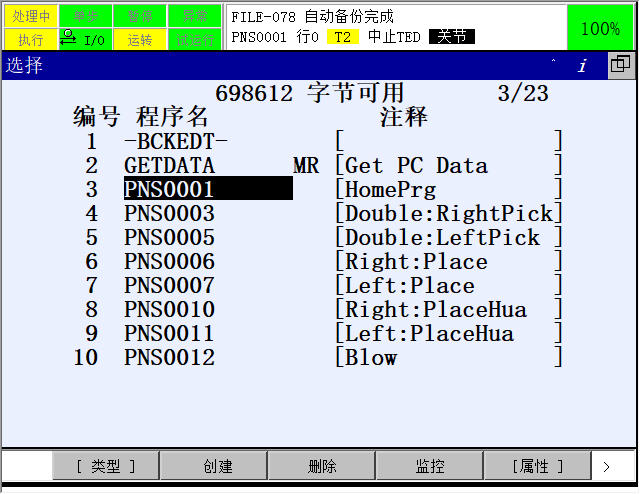Image resolution: width=640 pixels, height=494 pixels.
Task: Click the T2 mode indicator
Action: [343, 38]
